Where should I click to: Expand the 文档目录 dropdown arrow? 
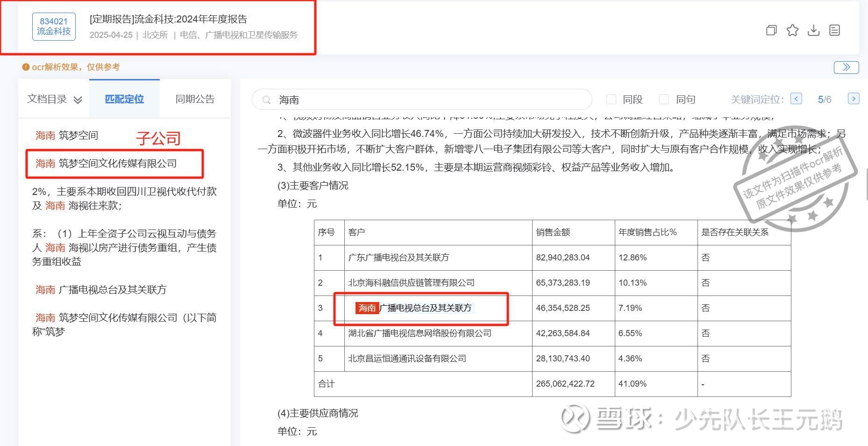tap(78, 100)
